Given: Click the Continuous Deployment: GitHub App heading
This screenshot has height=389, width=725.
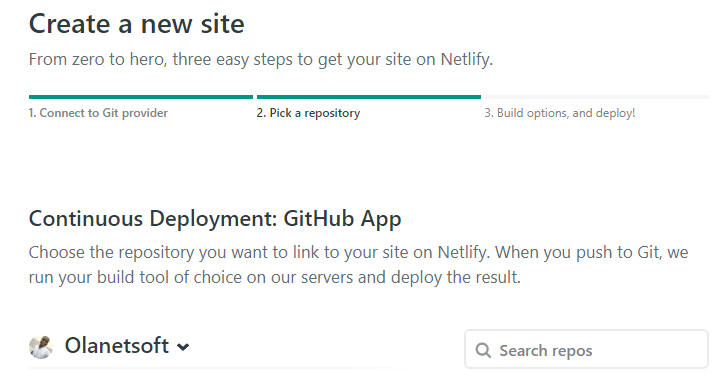Looking at the screenshot, I should 215,219.
